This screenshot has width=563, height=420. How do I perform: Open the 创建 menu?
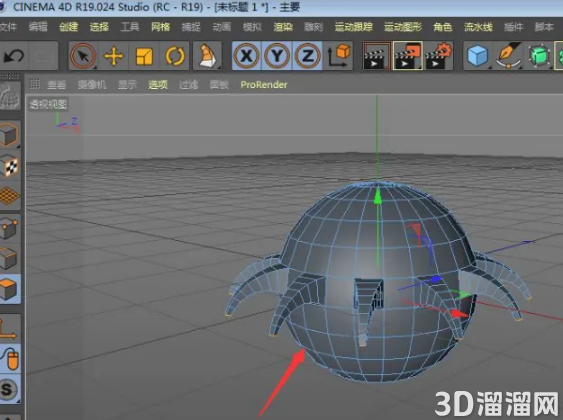pos(68,27)
